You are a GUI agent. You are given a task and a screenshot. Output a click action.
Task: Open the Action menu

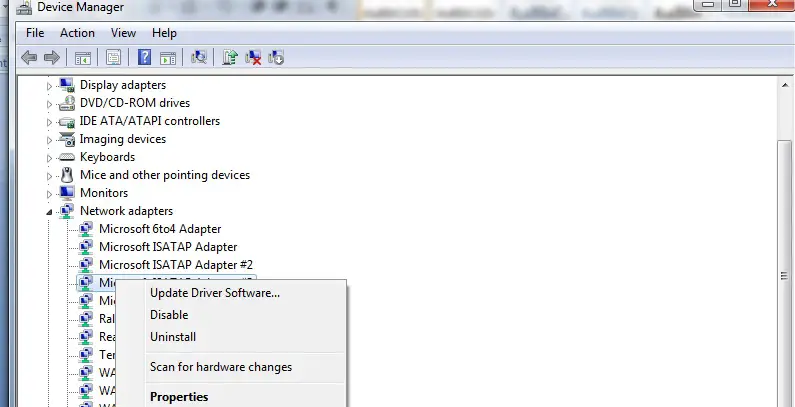click(77, 33)
